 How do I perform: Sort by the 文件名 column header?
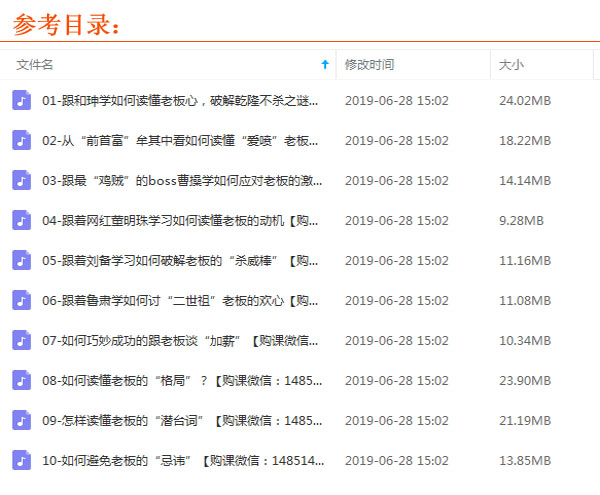pos(35,64)
